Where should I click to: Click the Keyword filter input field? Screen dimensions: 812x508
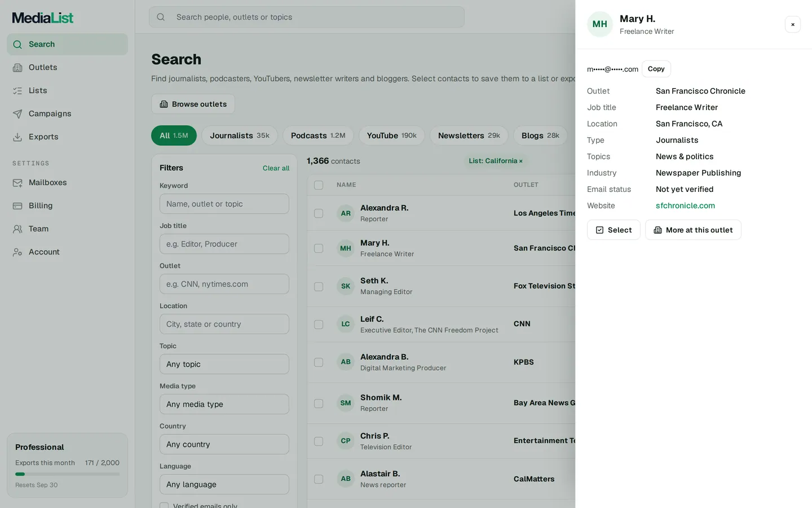point(224,204)
